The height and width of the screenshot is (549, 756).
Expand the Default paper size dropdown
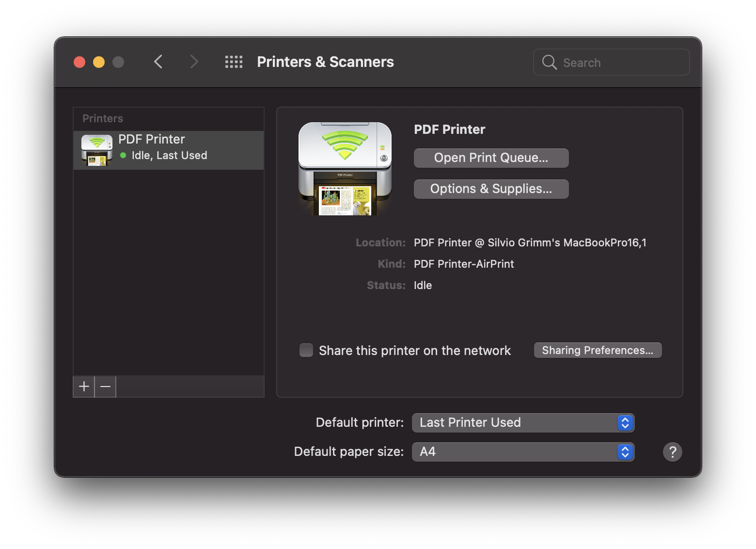click(522, 452)
